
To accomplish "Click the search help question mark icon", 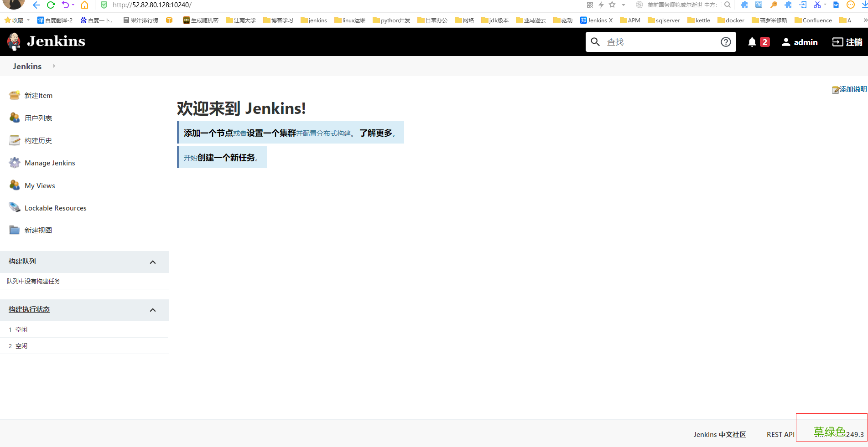I will (725, 42).
